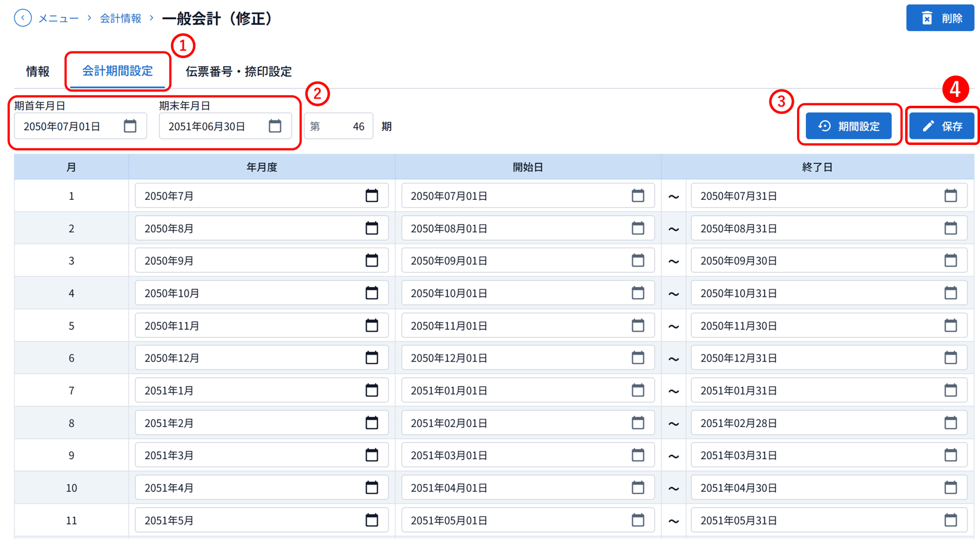The height and width of the screenshot is (545, 980).
Task: Click month number 7 row cell
Action: point(71,390)
